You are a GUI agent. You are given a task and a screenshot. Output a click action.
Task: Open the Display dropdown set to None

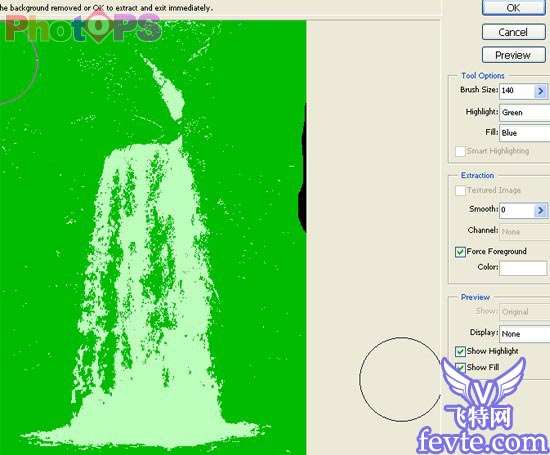click(x=525, y=334)
